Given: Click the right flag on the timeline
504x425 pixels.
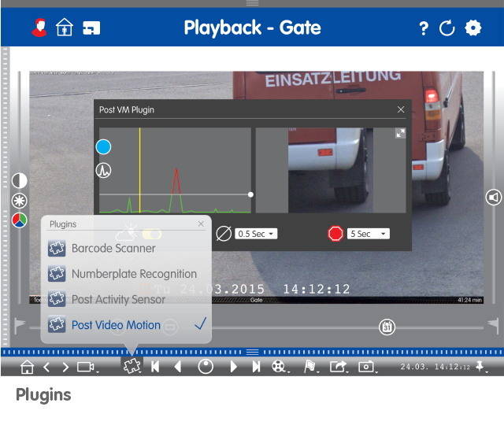Looking at the screenshot, I should [493, 325].
